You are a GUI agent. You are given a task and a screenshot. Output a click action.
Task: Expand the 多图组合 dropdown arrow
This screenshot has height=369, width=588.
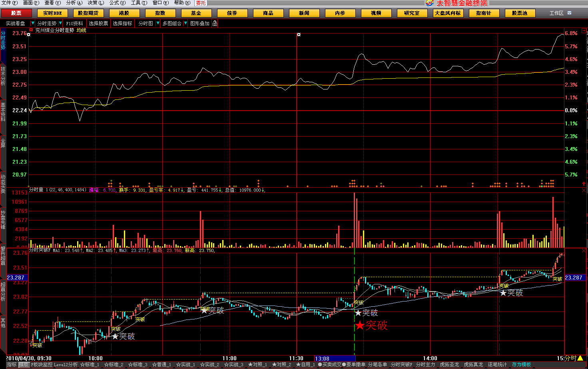point(185,24)
